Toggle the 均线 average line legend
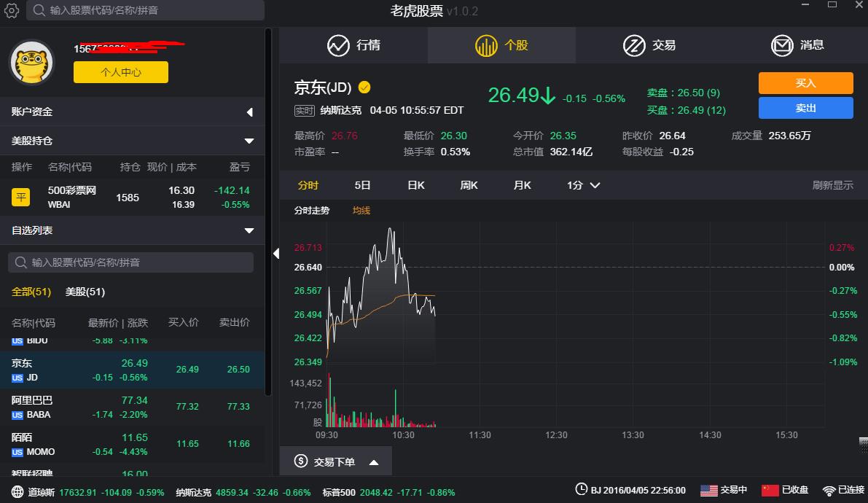This screenshot has width=868, height=503. (361, 211)
